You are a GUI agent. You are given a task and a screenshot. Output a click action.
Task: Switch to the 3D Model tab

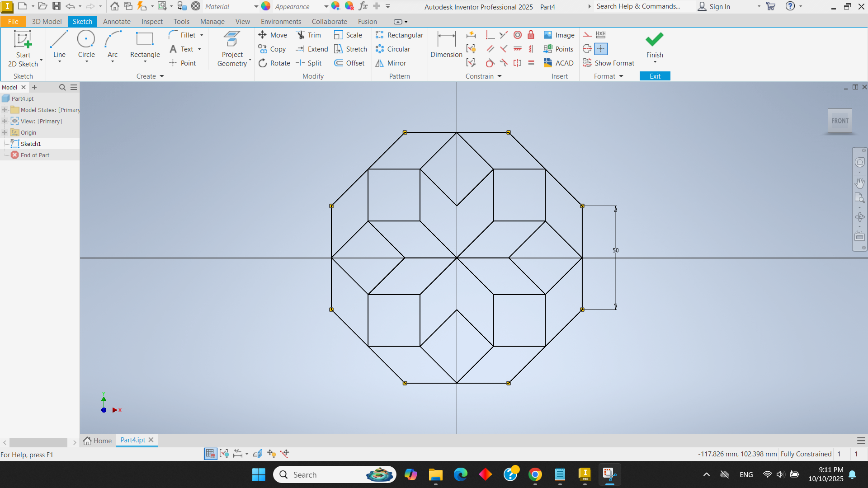[47, 22]
